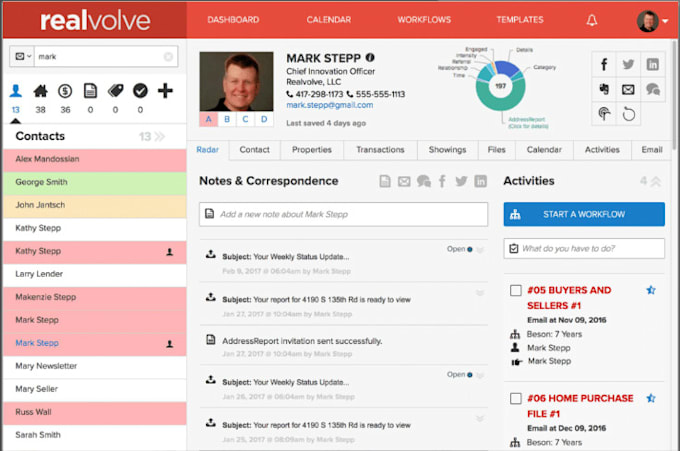This screenshot has width=680, height=451.
Task: Filter notes by Twitter icon
Action: (461, 181)
